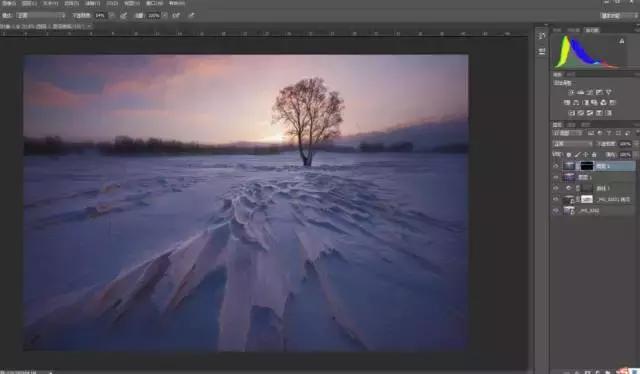
Task: Toggle lock all padlock icon
Action: (594, 155)
